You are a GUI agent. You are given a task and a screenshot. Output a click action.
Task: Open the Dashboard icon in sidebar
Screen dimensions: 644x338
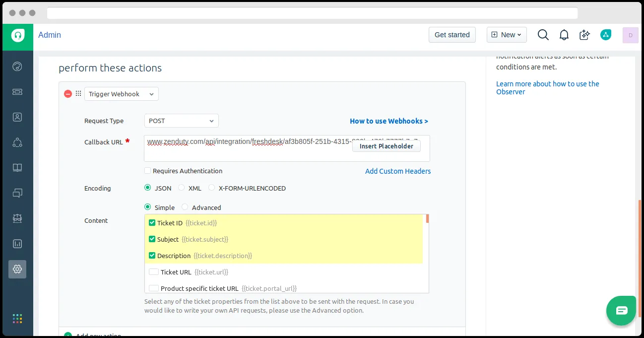(17, 67)
